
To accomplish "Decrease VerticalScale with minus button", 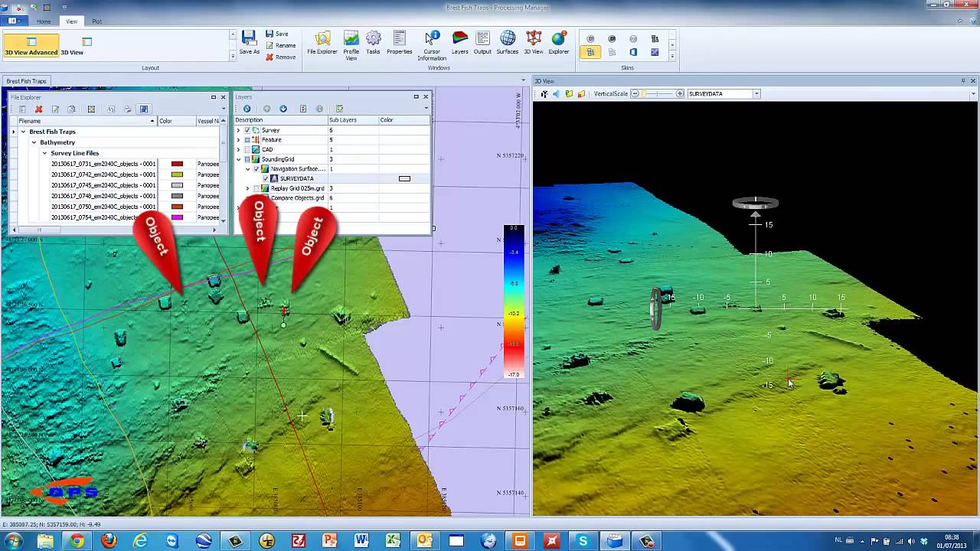I will tap(635, 93).
